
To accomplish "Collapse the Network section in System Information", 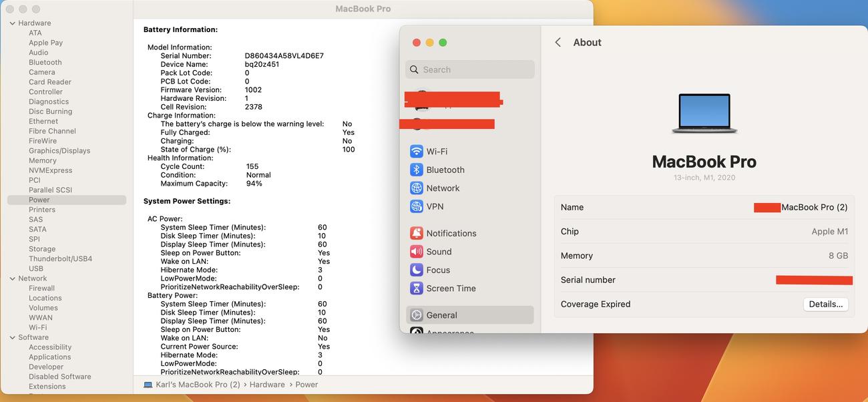I will [12, 278].
